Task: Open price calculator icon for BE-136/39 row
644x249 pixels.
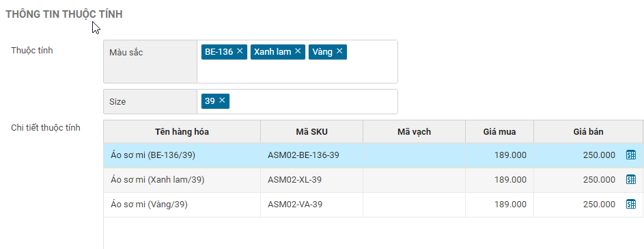Action: point(631,155)
